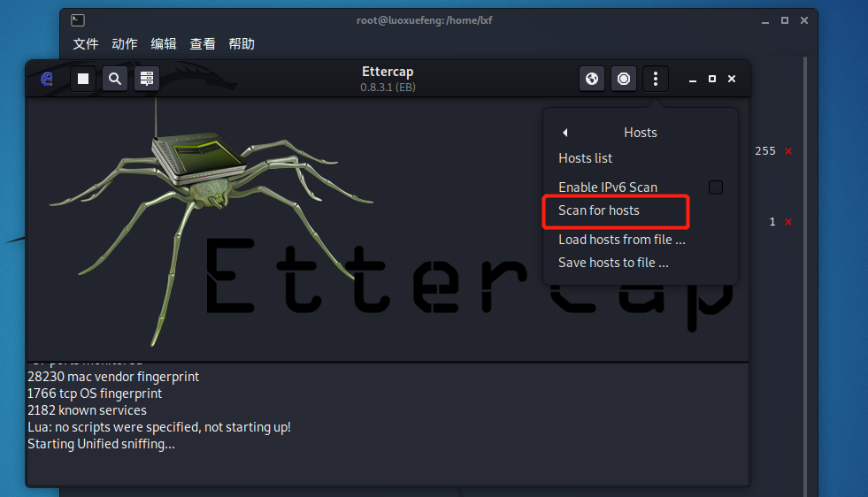868x497 pixels.
Task: Click the '1766 tcp OS fingerprint' log line
Action: 95,394
